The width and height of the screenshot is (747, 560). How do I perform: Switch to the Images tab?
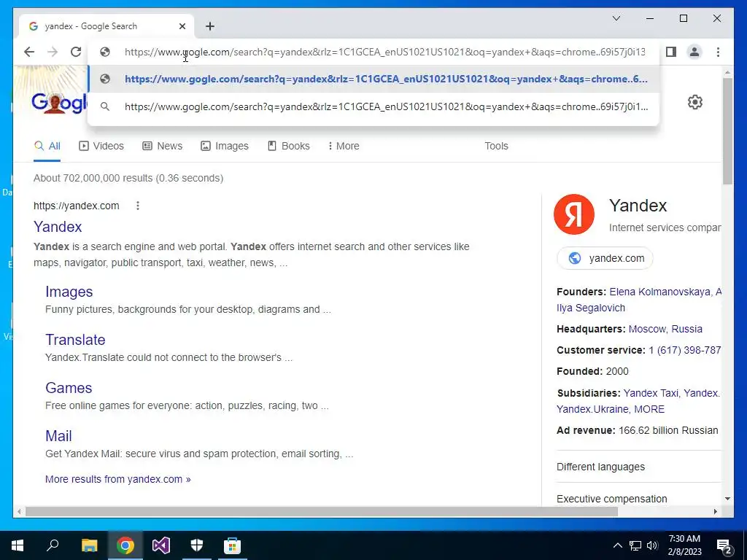click(225, 146)
